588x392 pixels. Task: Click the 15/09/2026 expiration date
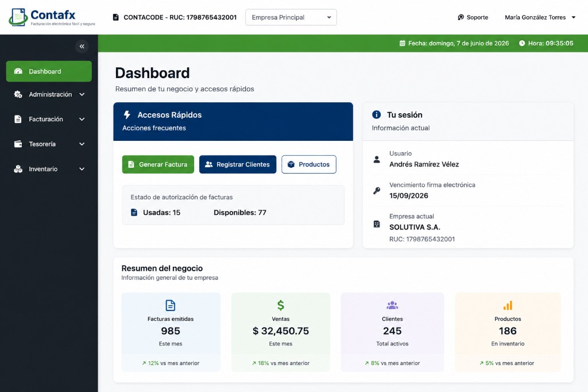pyautogui.click(x=409, y=195)
